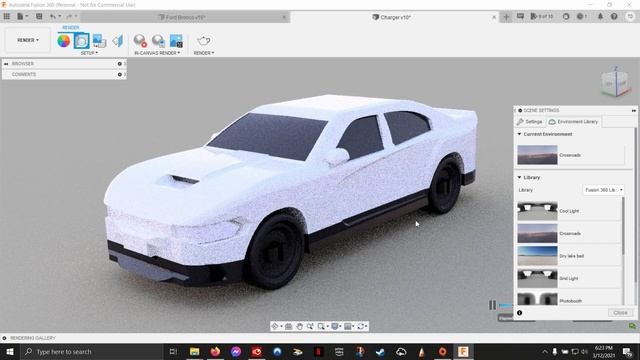Image resolution: width=640 pixels, height=360 pixels.
Task: Stop the in-canvas render
Action: [x=140, y=41]
